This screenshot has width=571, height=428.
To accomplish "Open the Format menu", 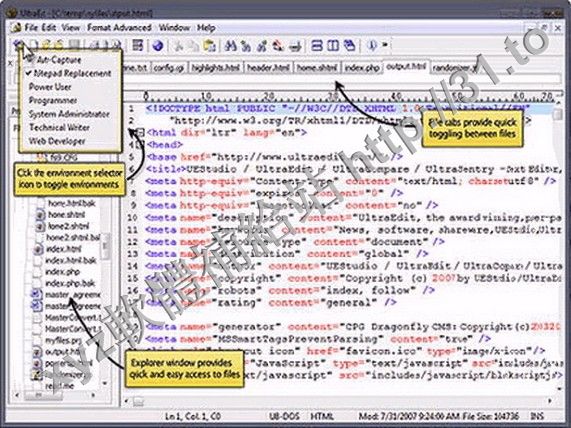I will [100, 28].
